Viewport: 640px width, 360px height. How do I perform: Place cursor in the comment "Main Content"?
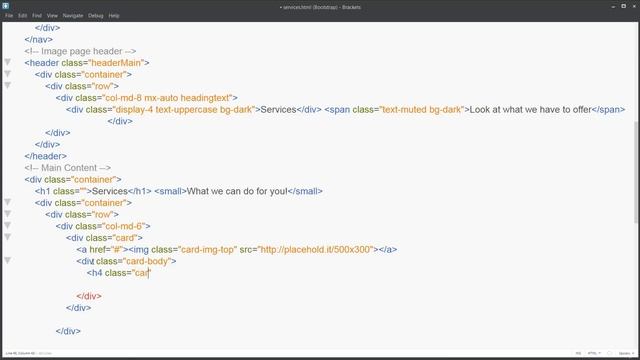(x=69, y=168)
